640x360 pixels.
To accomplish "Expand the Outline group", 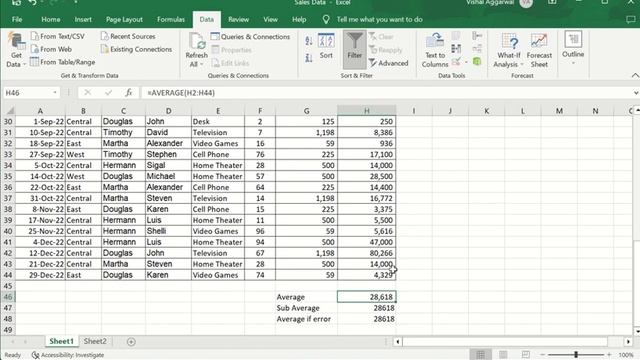I will [573, 48].
